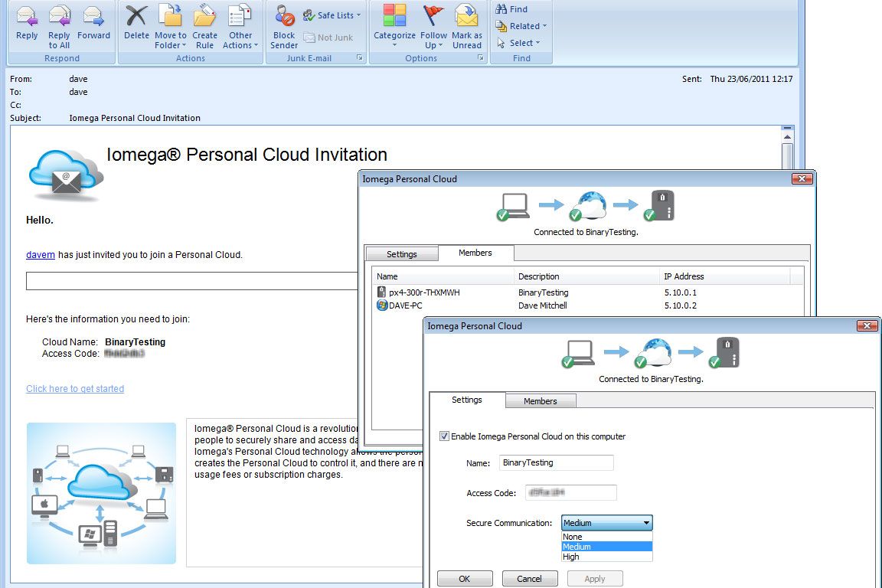Click the Not Junk button
The width and height of the screenshot is (882, 588).
(x=328, y=38)
